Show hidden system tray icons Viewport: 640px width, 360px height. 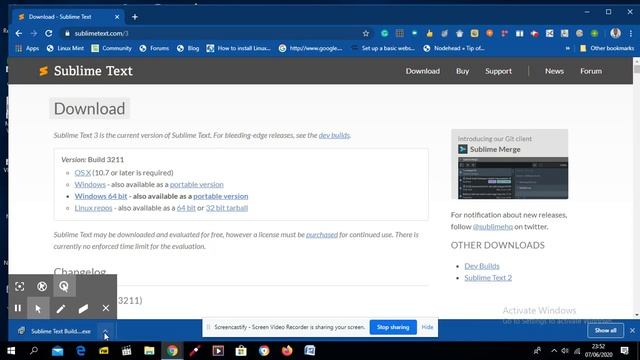[554, 351]
